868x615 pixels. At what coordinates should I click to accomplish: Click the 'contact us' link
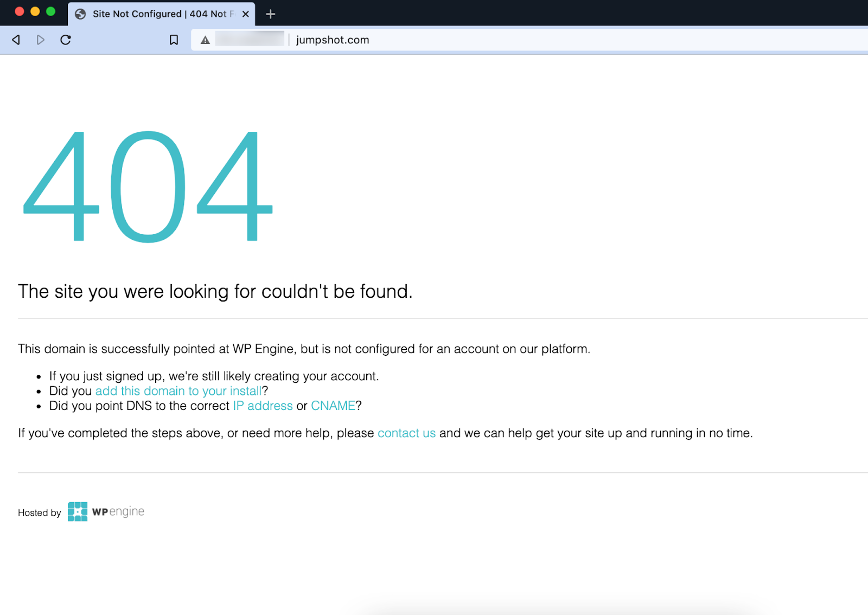pos(406,433)
